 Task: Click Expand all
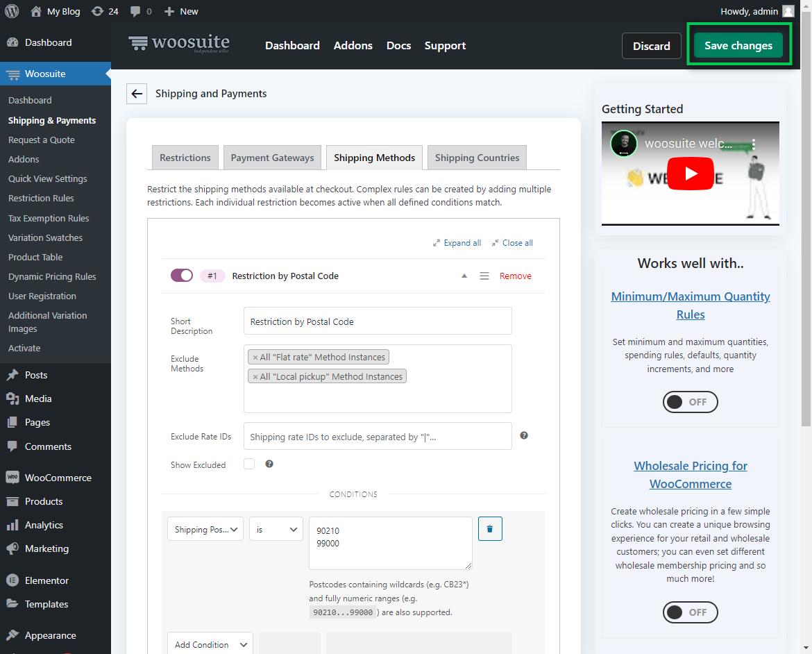[x=457, y=242]
